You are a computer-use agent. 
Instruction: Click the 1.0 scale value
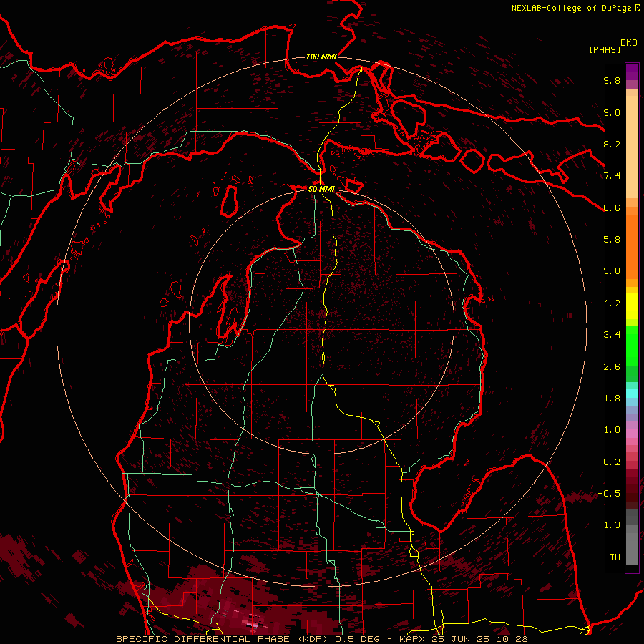(612, 430)
